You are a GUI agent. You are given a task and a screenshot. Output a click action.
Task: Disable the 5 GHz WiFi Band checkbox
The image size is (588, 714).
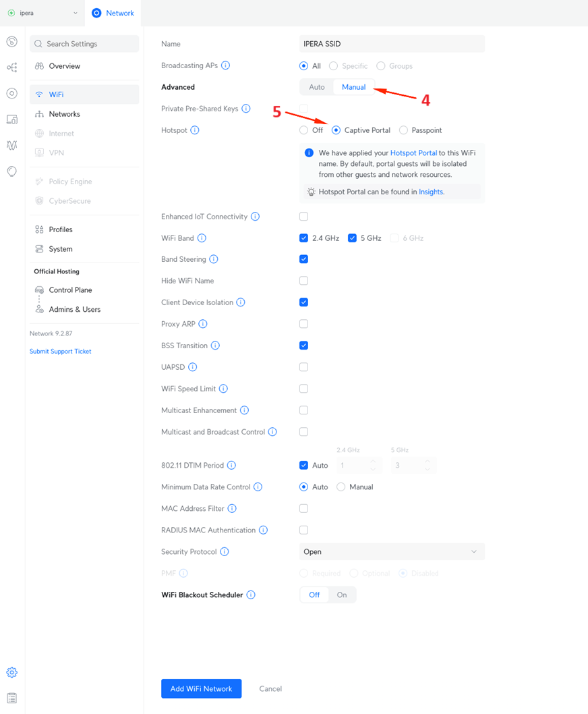352,238
